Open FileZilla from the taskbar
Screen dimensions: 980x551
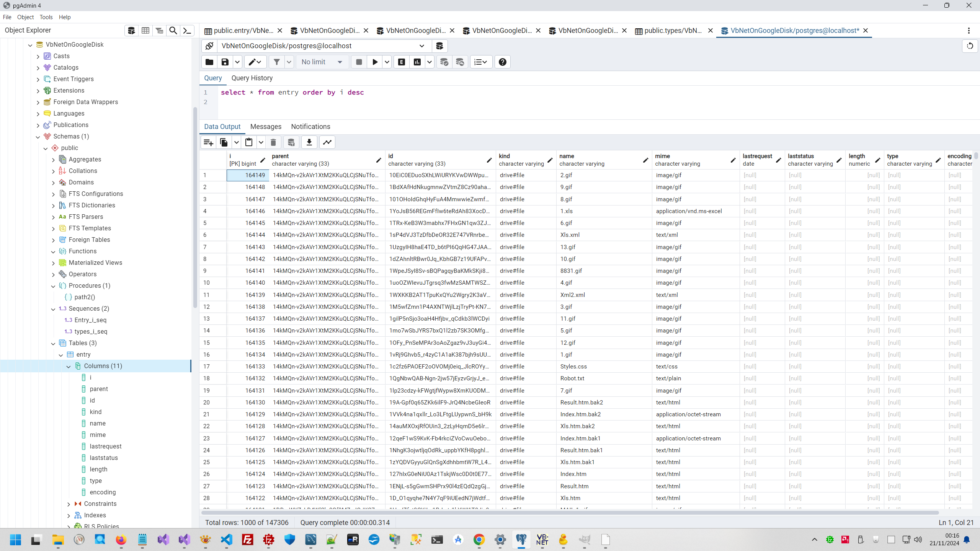pyautogui.click(x=248, y=540)
